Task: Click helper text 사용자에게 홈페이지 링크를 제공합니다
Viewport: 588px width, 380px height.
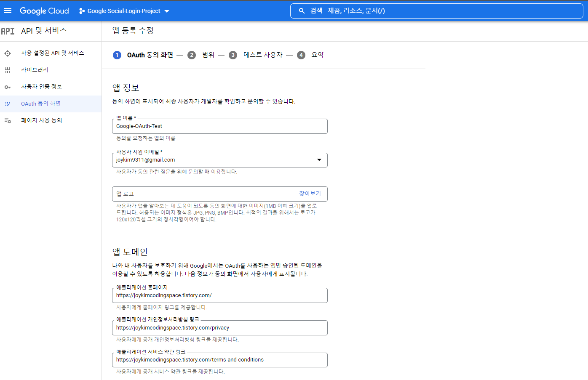Action: point(162,307)
